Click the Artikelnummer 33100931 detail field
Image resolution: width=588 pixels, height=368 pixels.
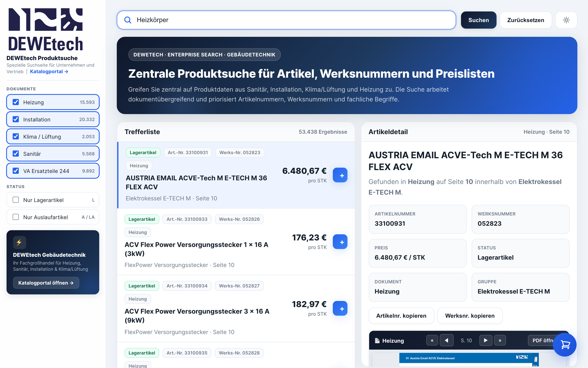(418, 219)
